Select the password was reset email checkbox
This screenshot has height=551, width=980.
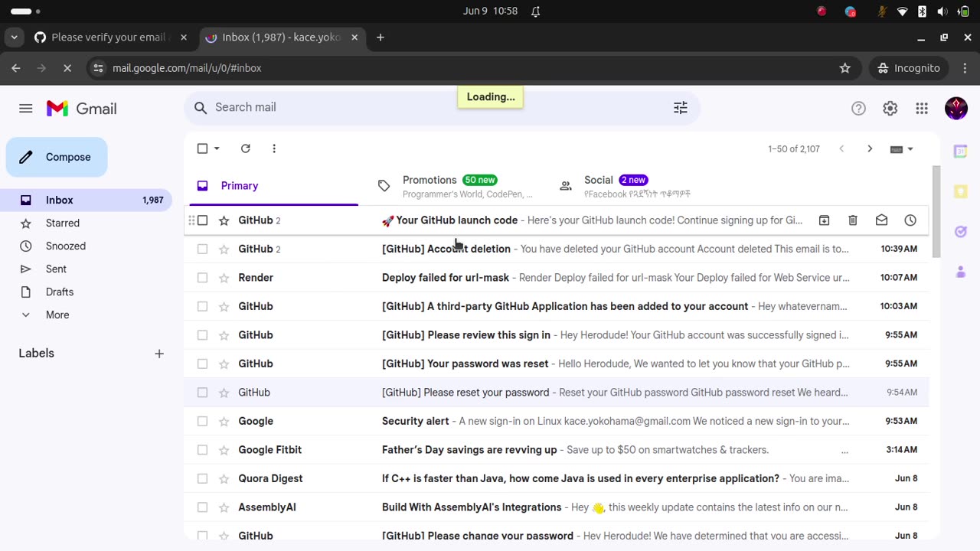(202, 364)
